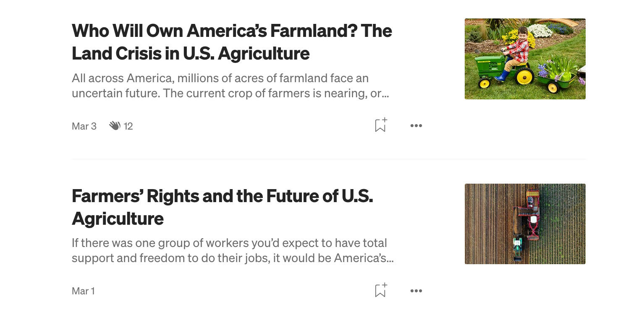Click the "Mar 3" publish date
The image size is (644, 317).
click(x=84, y=126)
